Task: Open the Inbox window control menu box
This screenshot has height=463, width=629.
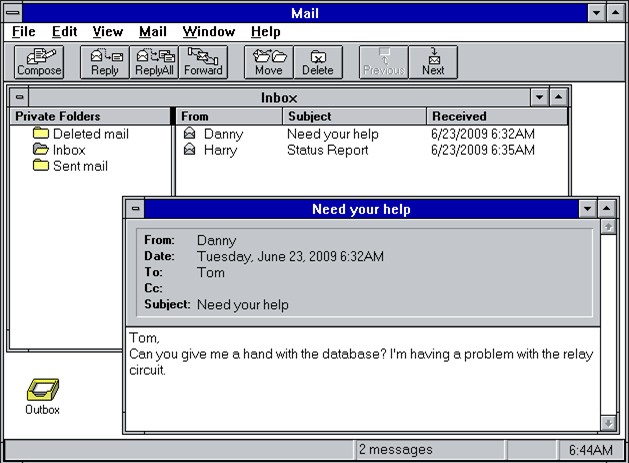Action: [19, 98]
